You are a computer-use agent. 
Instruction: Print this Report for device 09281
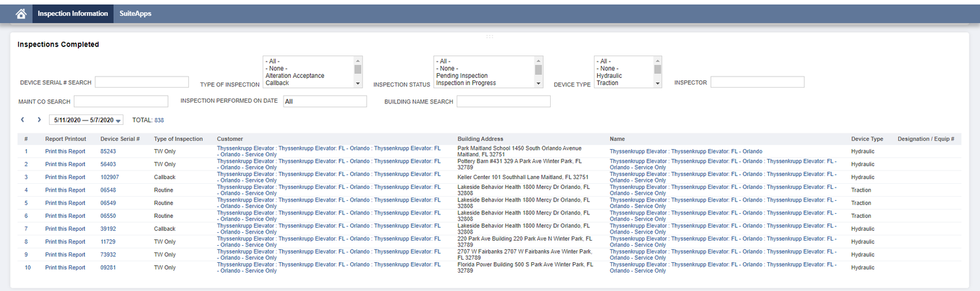(65, 267)
